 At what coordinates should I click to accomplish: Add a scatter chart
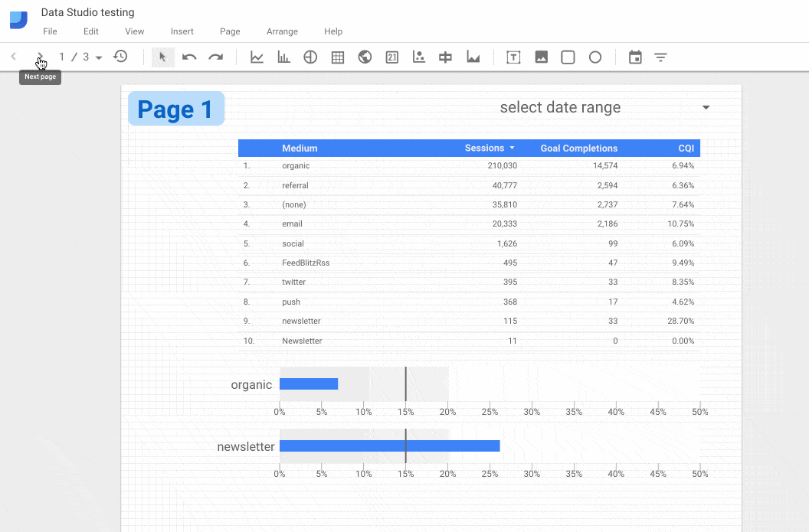[x=418, y=56]
